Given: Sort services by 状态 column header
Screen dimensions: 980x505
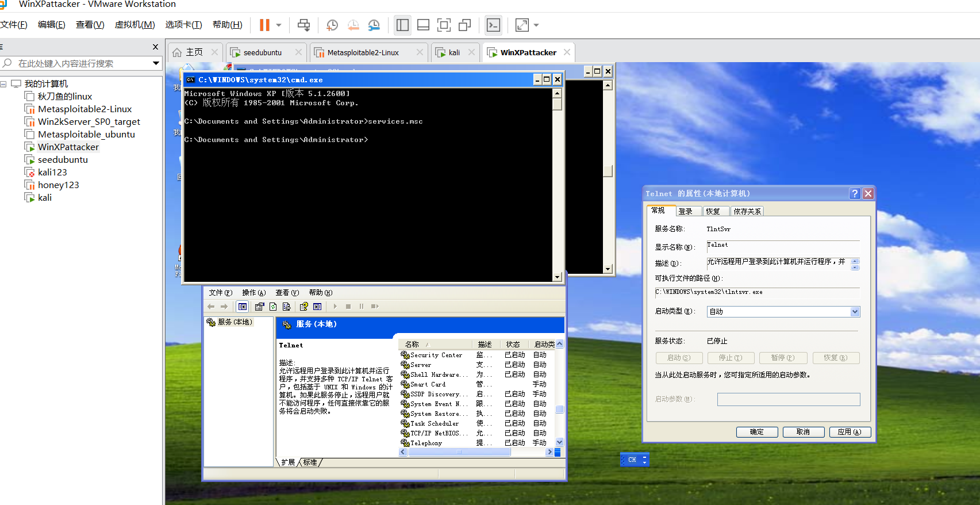Looking at the screenshot, I should click(513, 345).
